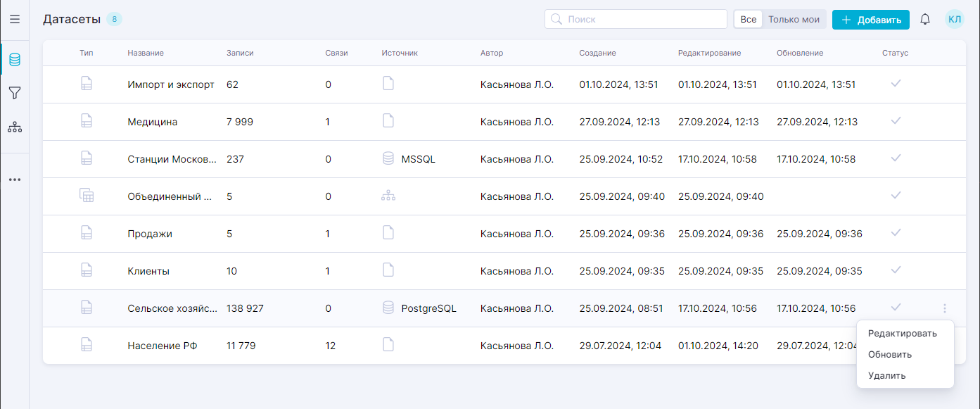Image resolution: width=980 pixels, height=409 pixels.
Task: Sort by the Записи column header
Action: [x=240, y=54]
